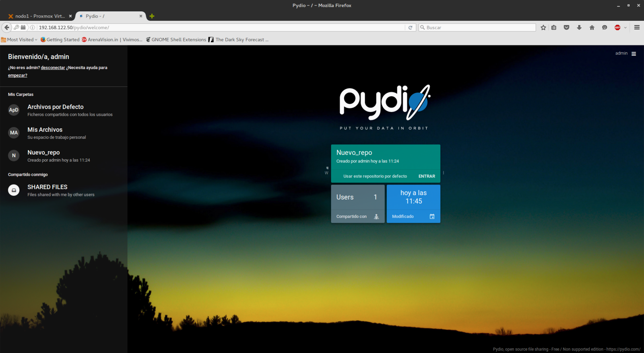
Task: Close the nodo1 Proxmox tab
Action: 70,16
